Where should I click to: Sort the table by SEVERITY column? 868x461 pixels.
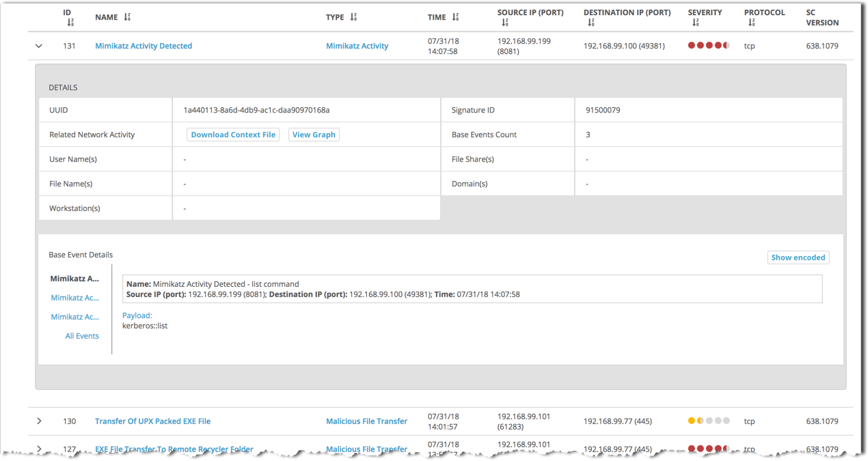pyautogui.click(x=695, y=23)
